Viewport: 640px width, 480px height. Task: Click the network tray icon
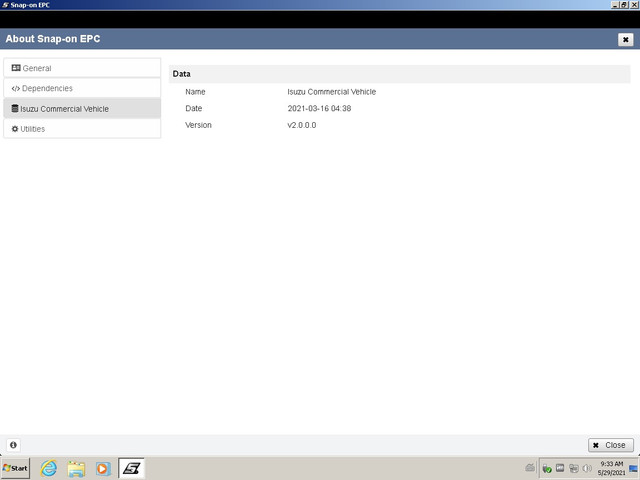573,469
